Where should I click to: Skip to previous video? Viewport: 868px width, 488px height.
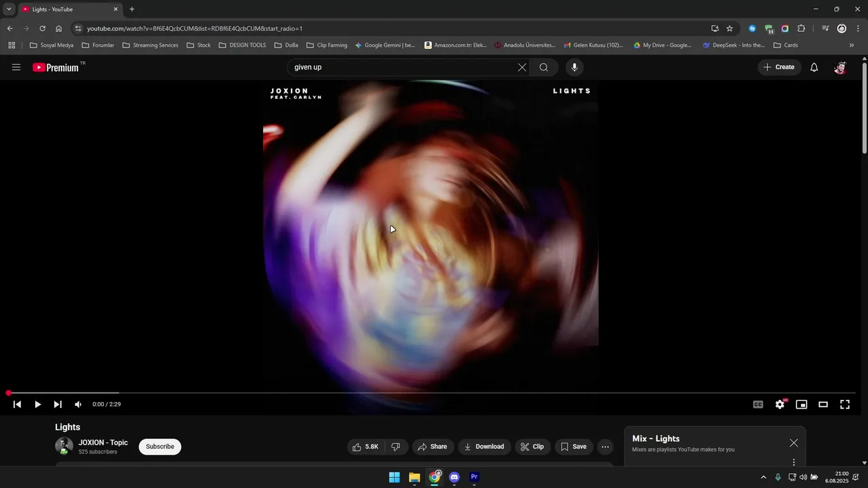click(17, 405)
